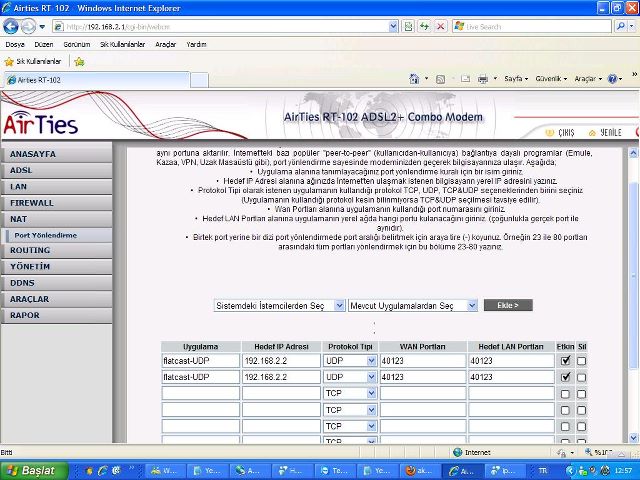This screenshot has height=480, width=640.
Task: Open the DDNS sidebar section
Action: 56,283
